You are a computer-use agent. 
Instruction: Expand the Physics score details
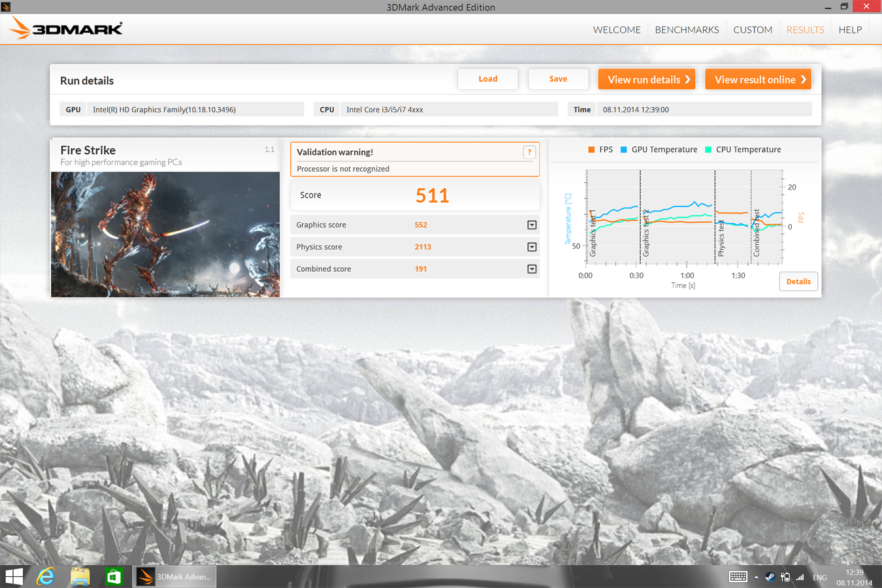point(532,247)
